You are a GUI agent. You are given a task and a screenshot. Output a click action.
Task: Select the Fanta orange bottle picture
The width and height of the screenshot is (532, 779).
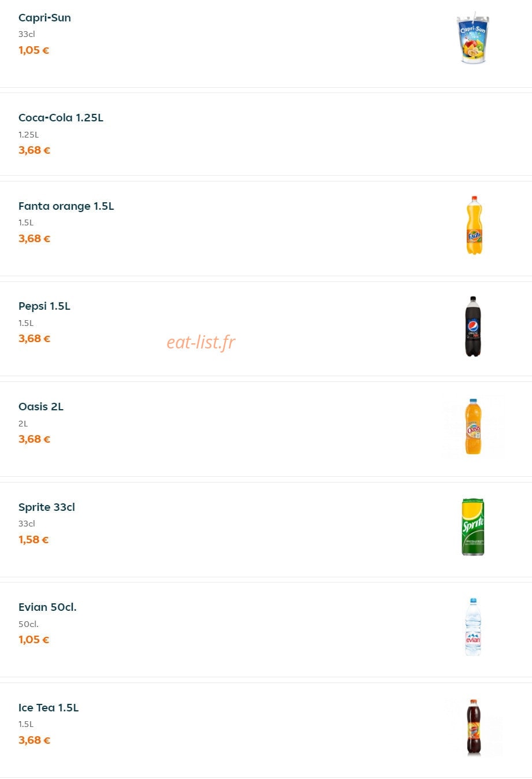tap(474, 225)
